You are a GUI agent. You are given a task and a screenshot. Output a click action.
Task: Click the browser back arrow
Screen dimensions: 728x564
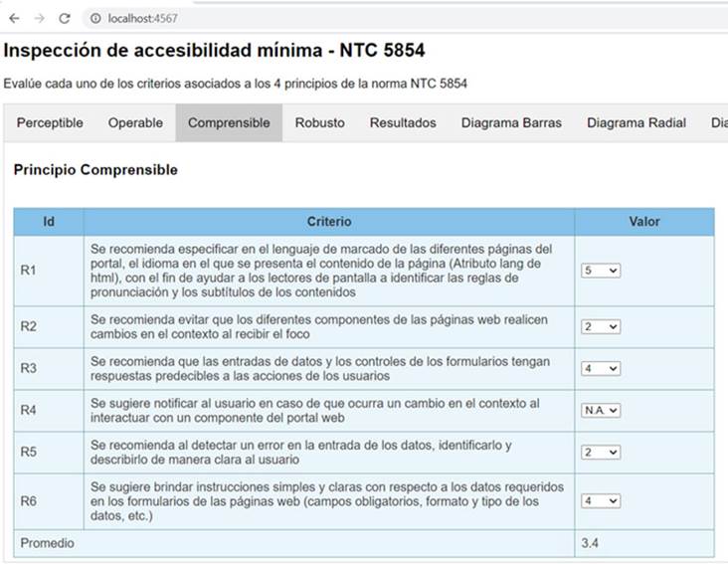pyautogui.click(x=14, y=18)
